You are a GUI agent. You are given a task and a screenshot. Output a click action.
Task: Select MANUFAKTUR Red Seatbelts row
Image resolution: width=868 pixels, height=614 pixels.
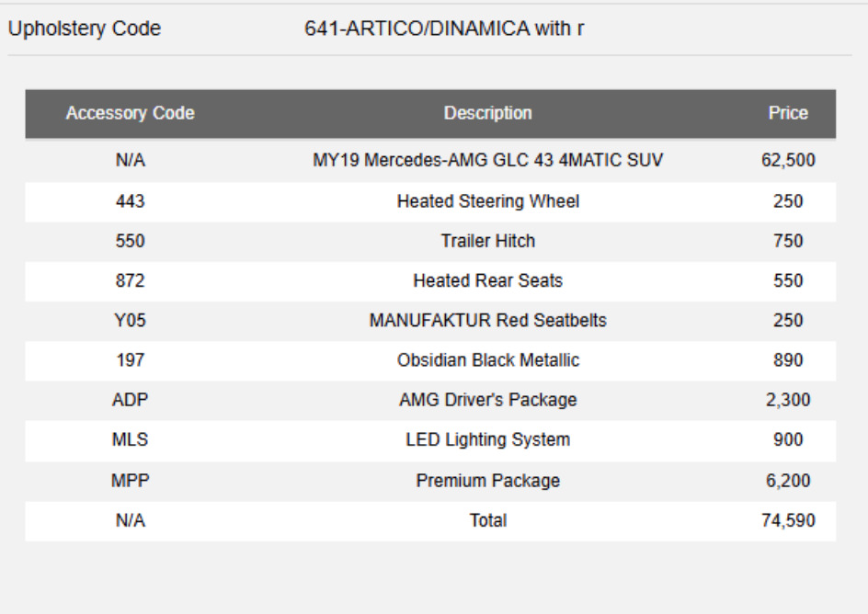(x=430, y=321)
